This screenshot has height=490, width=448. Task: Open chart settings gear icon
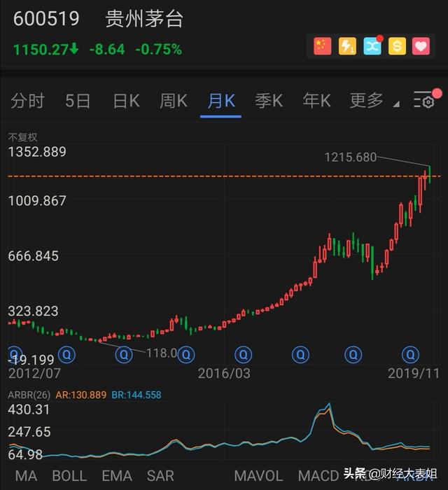pos(425,101)
